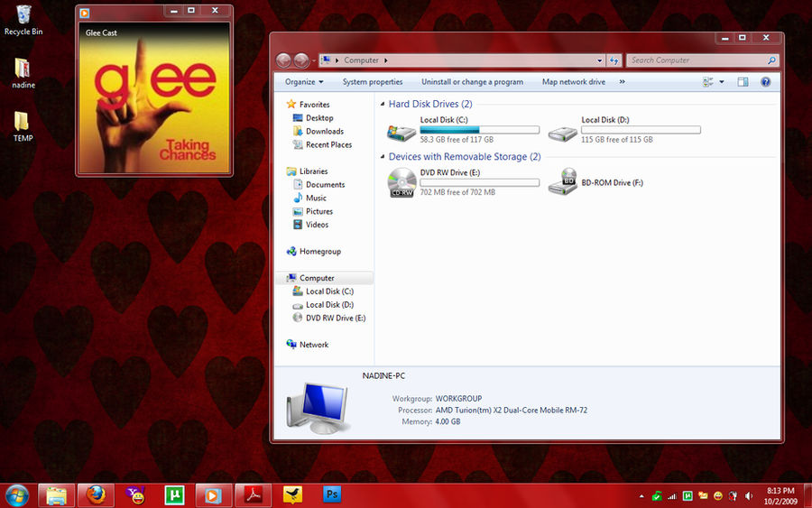Refresh the Computer address bar

[x=614, y=60]
